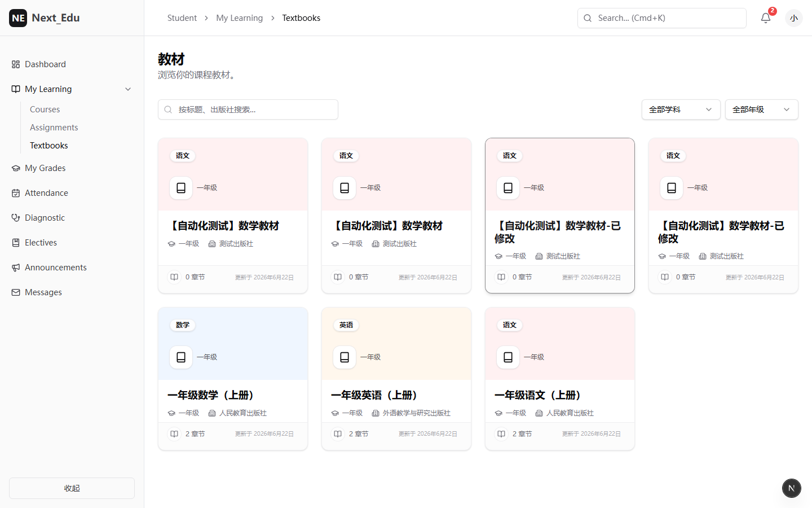The height and width of the screenshot is (508, 812).
Task: Click the 收起 collapse sidebar button
Action: tap(72, 488)
